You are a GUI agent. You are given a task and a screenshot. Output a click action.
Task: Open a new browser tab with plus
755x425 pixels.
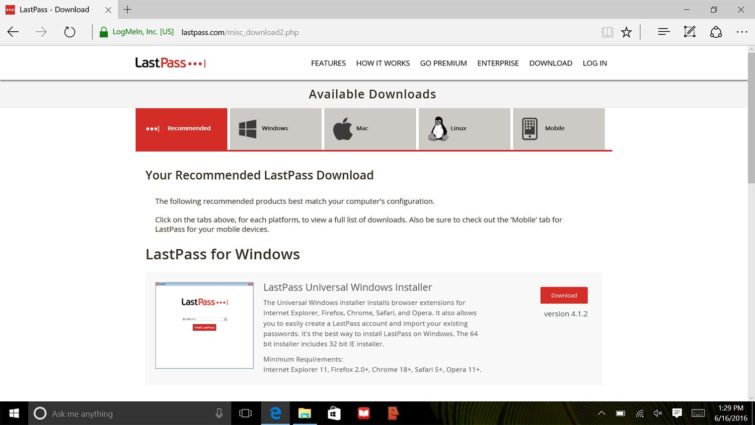pyautogui.click(x=128, y=9)
